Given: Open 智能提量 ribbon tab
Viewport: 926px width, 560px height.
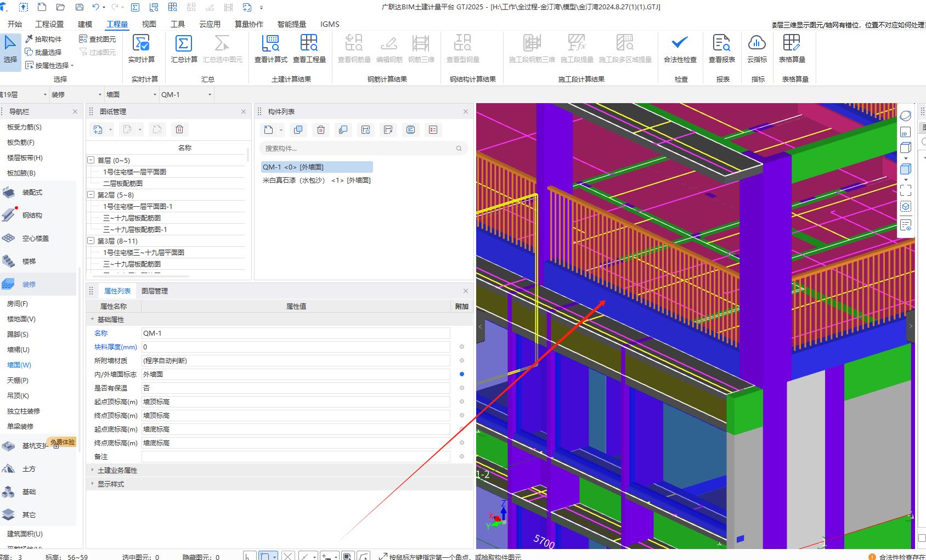Looking at the screenshot, I should (292, 24).
